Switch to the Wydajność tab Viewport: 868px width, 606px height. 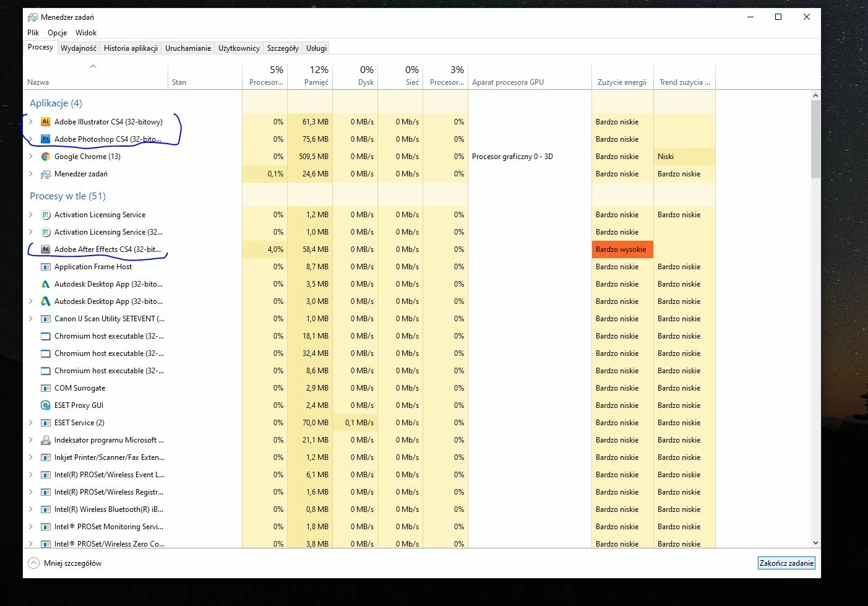pyautogui.click(x=79, y=48)
